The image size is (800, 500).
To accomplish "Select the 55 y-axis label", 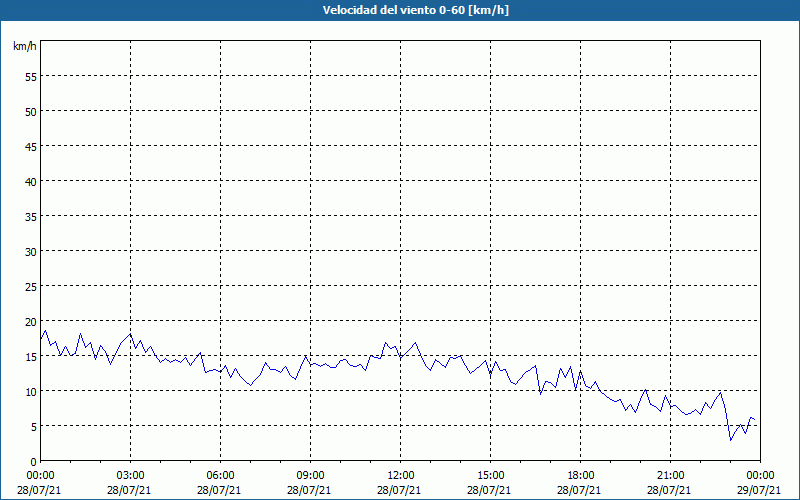I will [x=31, y=76].
